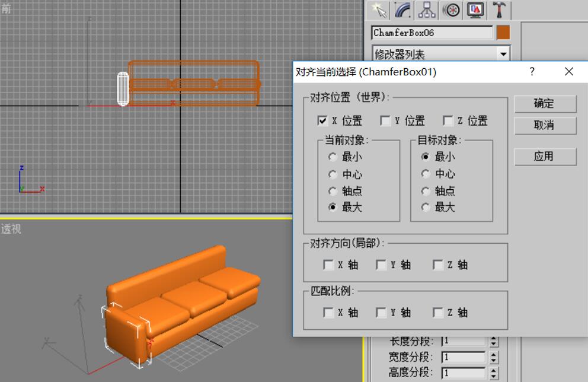Open the 修改器列表 modifier dropdown
Viewport: 588px width, 382px height.
[x=504, y=53]
